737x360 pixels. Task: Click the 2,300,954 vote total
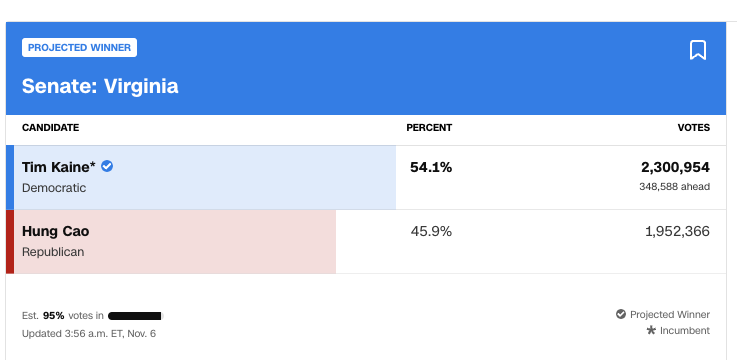(x=675, y=167)
